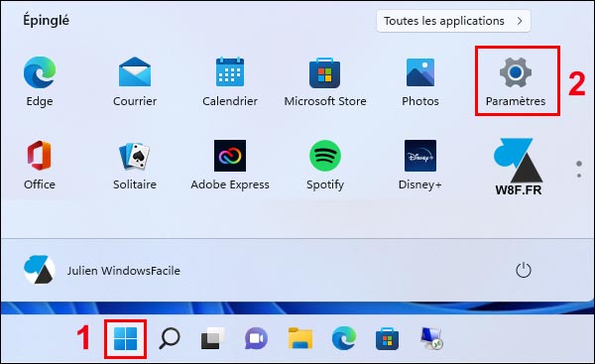The height and width of the screenshot is (364, 595).
Task: Open Microsoft Store from the taskbar
Action: pyautogui.click(x=387, y=338)
